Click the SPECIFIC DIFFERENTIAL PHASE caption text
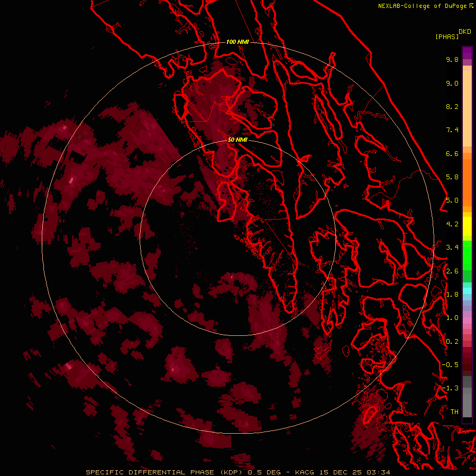This screenshot has width=476, height=476. tap(150, 472)
